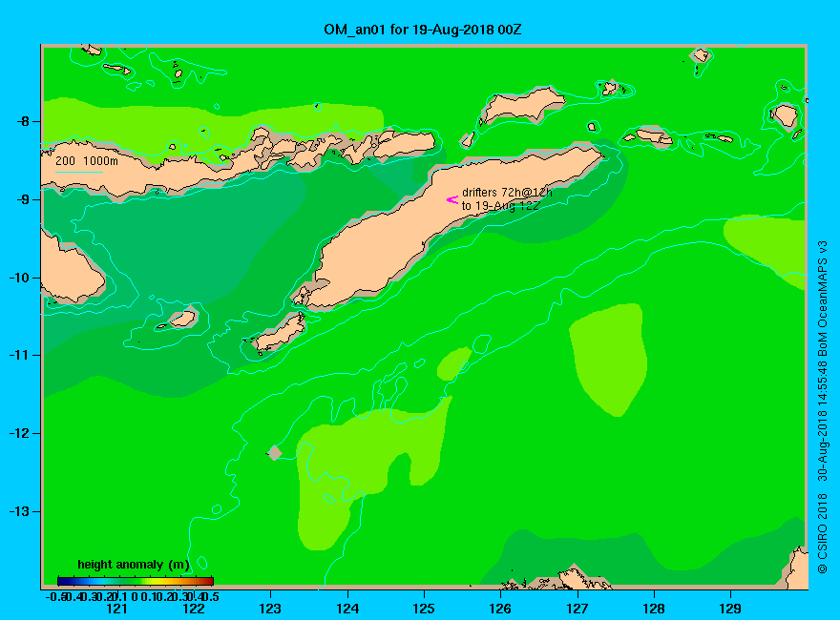Click the '200 1000m' contour legend label
Image resolution: width=840 pixels, height=620 pixels.
coord(87,160)
